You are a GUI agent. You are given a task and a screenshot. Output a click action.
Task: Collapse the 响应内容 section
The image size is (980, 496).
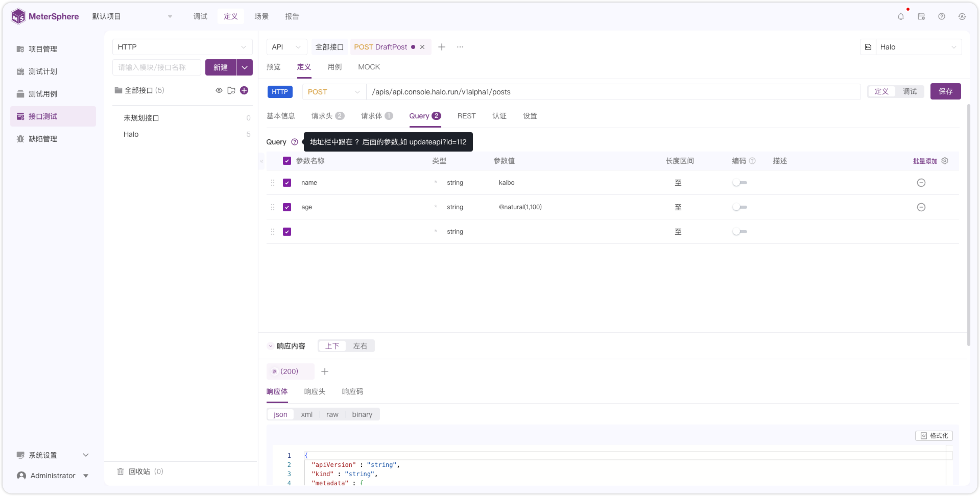point(271,346)
